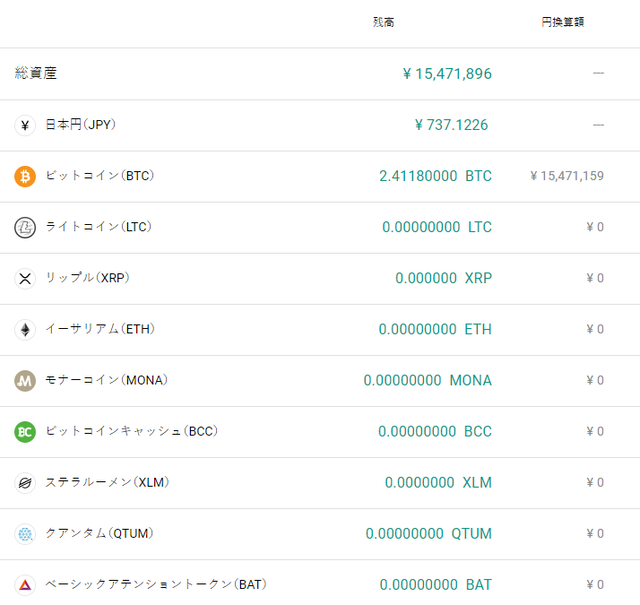The width and height of the screenshot is (640, 605).
Task: Click the ¥ 0 value in LTC row
Action: coord(595,227)
